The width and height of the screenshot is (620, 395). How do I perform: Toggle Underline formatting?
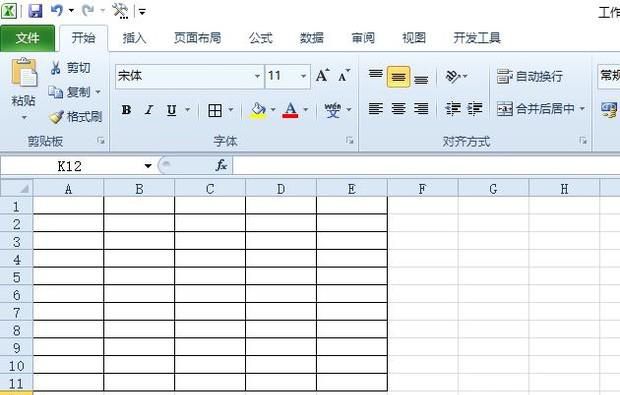171,110
